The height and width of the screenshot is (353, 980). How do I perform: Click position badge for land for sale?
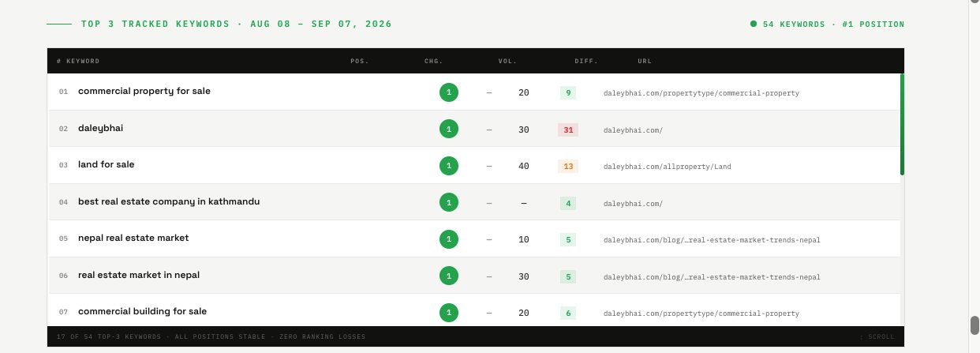tap(449, 166)
